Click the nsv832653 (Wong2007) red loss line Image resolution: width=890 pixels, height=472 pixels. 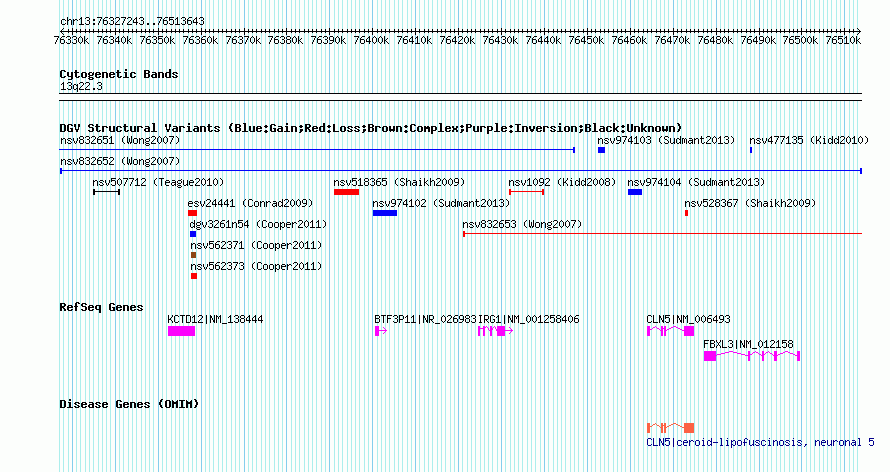[662, 234]
